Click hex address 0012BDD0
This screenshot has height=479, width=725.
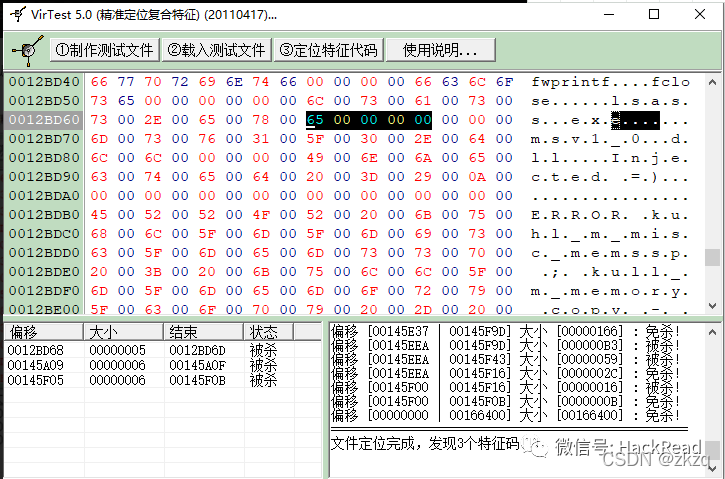click(x=44, y=252)
